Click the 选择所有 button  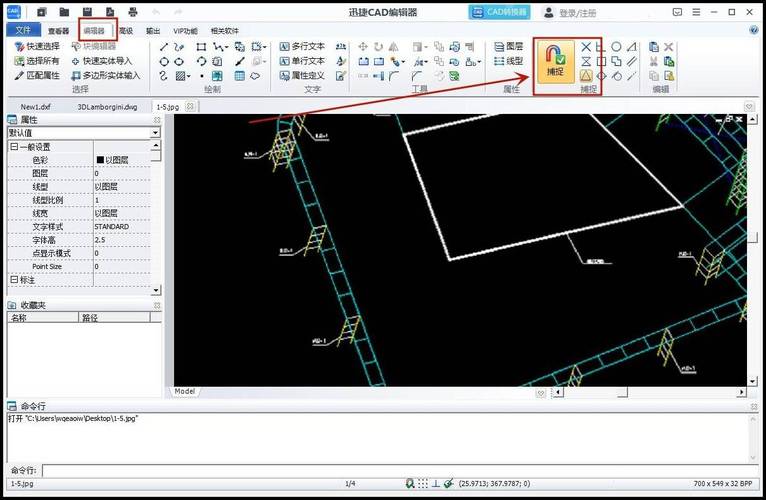click(x=37, y=61)
